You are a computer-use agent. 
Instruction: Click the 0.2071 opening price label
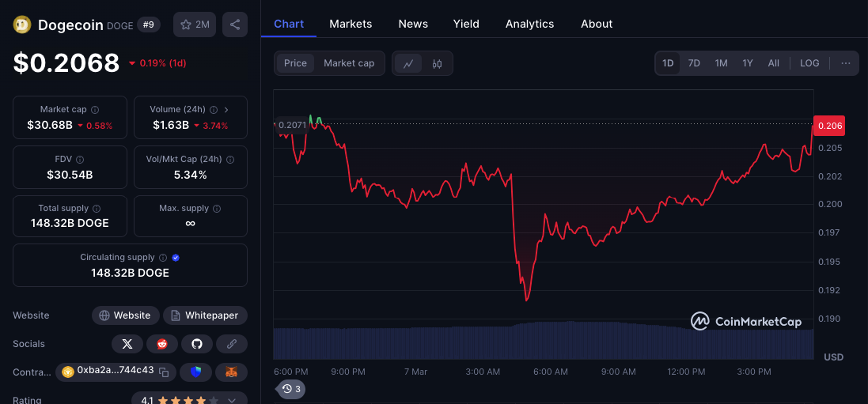click(x=292, y=125)
